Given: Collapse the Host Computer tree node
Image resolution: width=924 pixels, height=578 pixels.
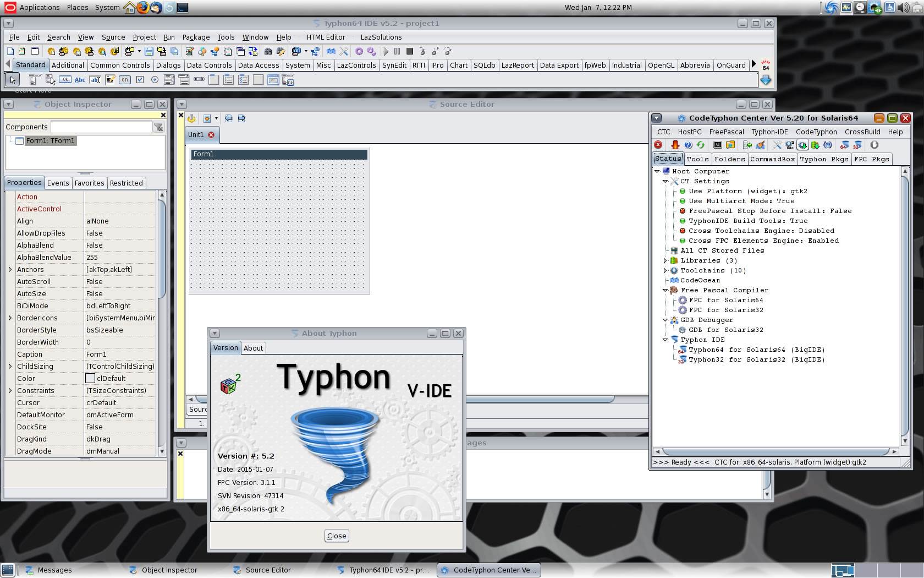Looking at the screenshot, I should [x=657, y=171].
